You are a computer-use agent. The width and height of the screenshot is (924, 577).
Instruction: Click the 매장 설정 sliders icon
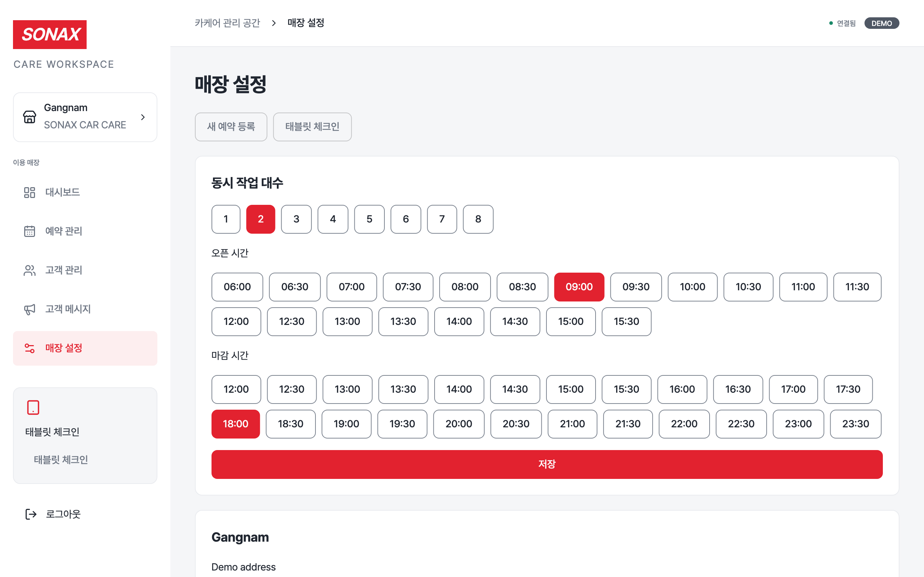[x=29, y=348]
